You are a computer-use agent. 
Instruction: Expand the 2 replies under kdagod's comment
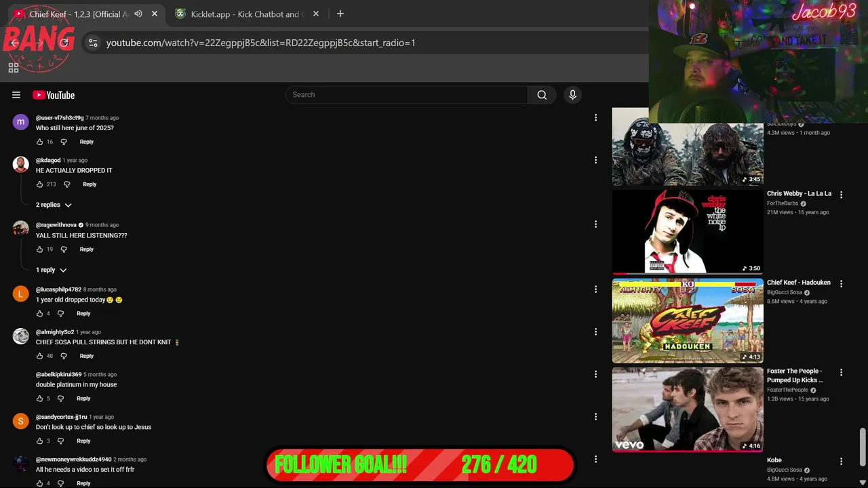coord(54,205)
